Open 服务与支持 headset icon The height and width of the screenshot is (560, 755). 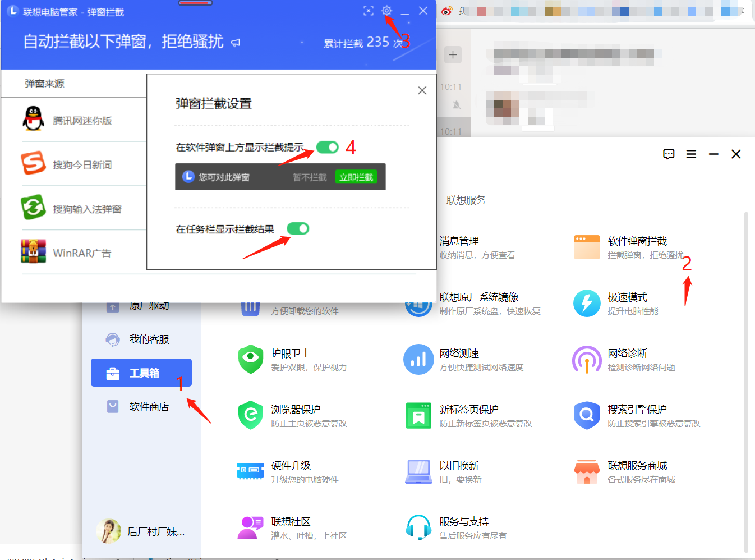418,527
